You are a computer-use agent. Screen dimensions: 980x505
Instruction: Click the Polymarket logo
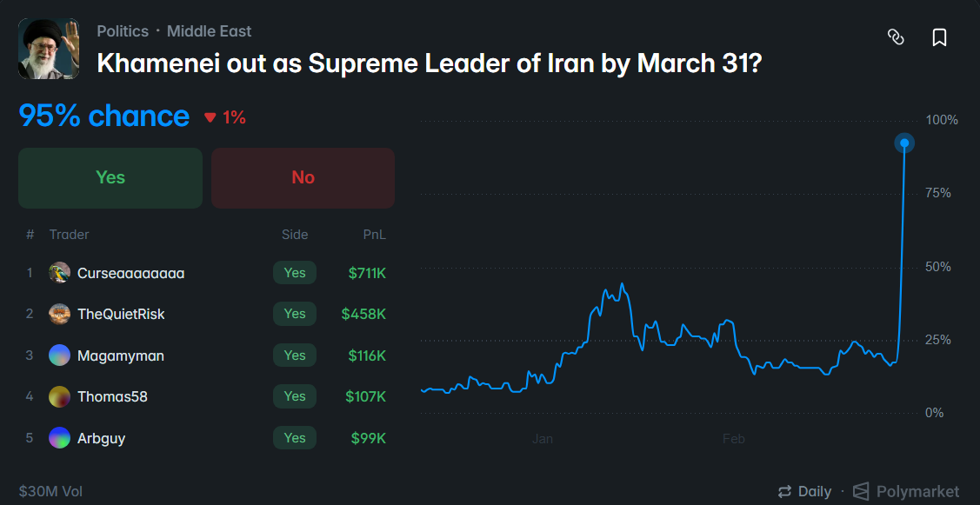[905, 491]
